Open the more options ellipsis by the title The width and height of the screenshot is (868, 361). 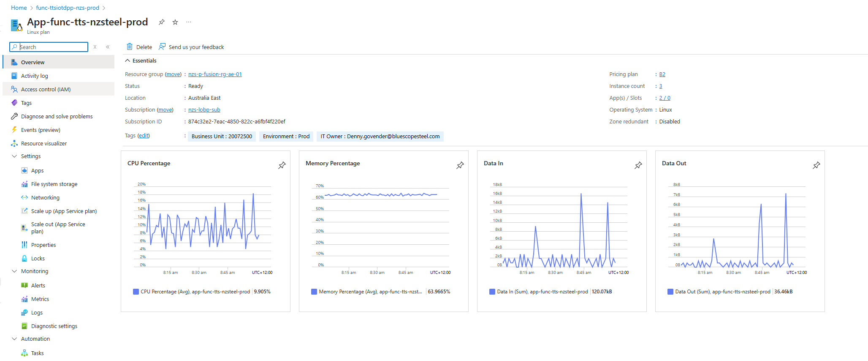pyautogui.click(x=189, y=22)
